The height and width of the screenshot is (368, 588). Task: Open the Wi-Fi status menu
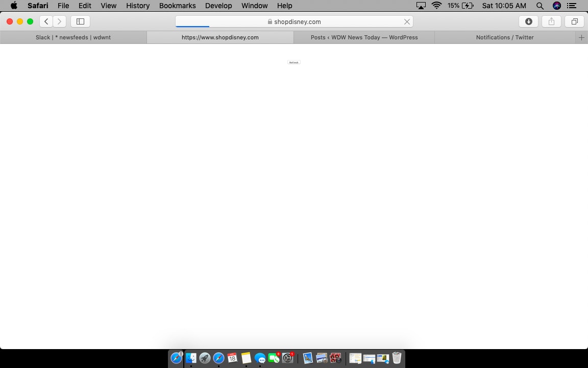pos(436,6)
